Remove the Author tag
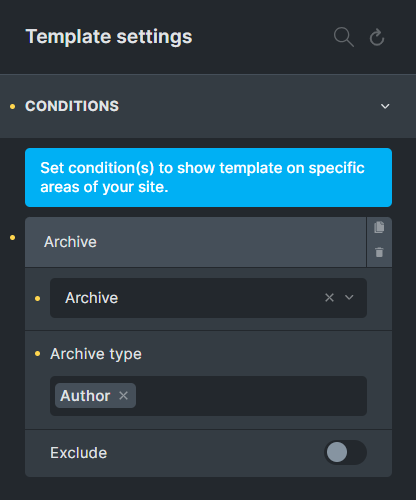Screen dimensions: 416x500 (123, 396)
